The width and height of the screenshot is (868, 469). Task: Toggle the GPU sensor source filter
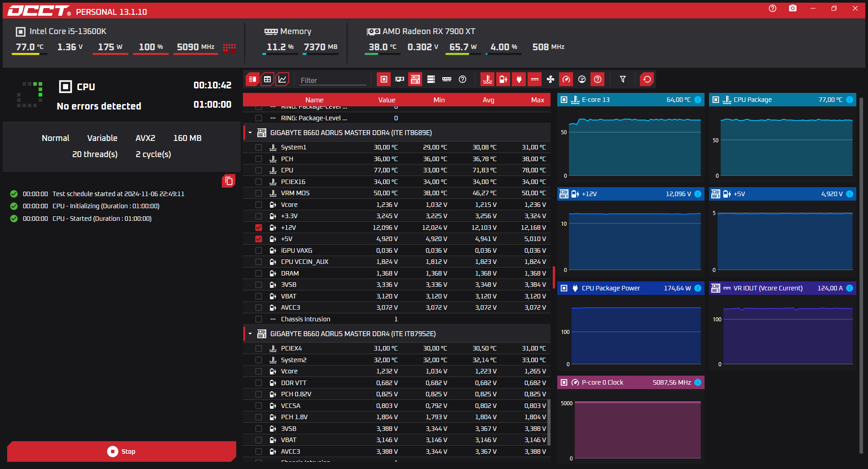pos(399,79)
